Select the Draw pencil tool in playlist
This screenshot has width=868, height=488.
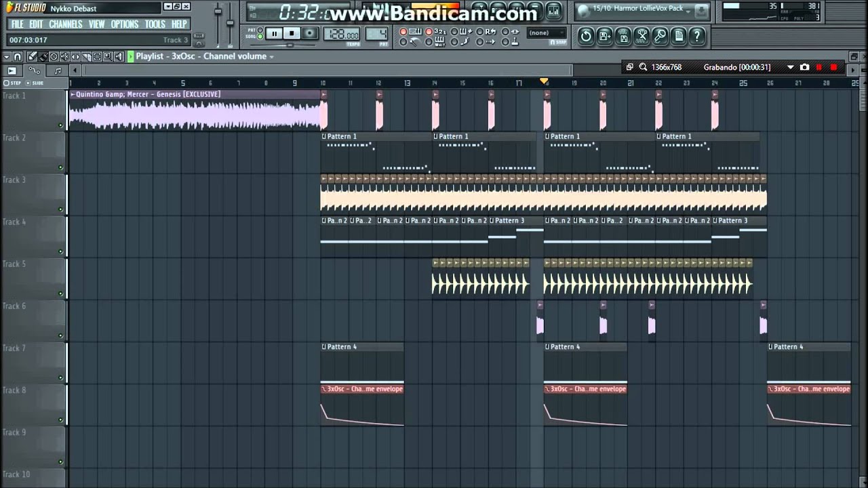point(33,57)
